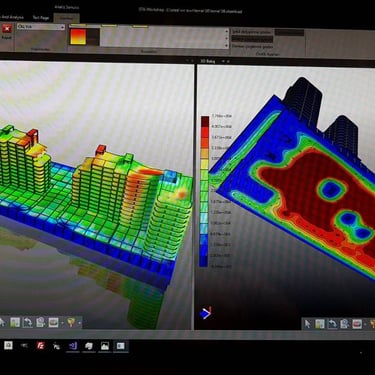Click the picture icon in left view toolbar
375x375 pixels.
coord(53,322)
